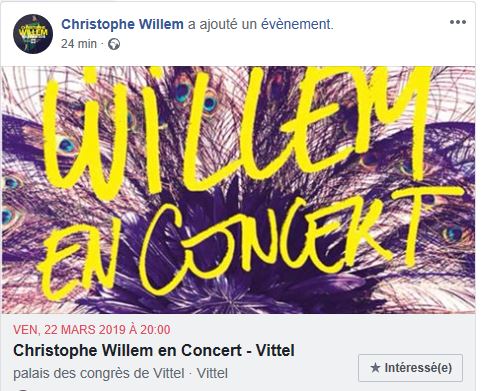The image size is (484, 391).
Task: Mark yourself as Intéressé(e) for the event
Action: (410, 368)
